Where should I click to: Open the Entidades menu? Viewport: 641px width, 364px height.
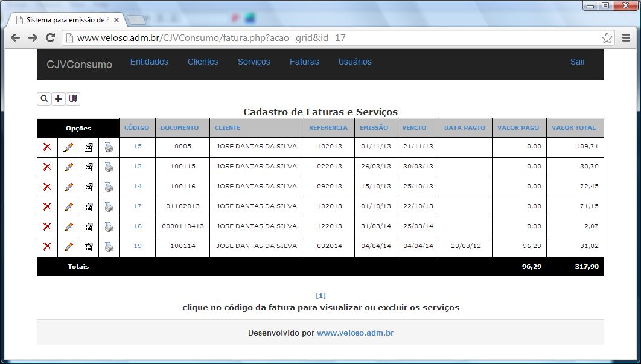[x=149, y=62]
